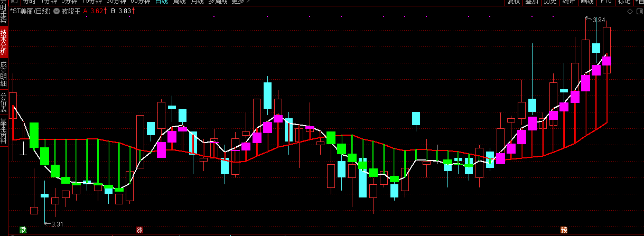Expand the 更多 periods menu
This screenshot has height=236, width=644.
click(x=241, y=2)
